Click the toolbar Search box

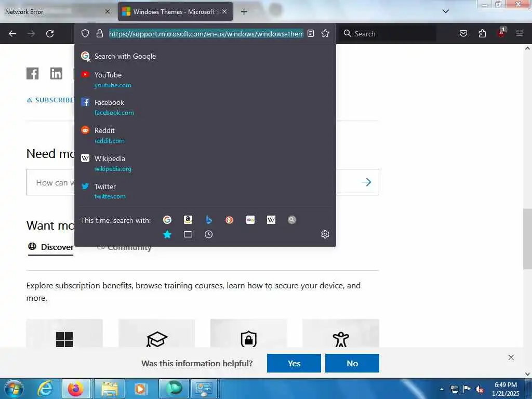point(389,34)
